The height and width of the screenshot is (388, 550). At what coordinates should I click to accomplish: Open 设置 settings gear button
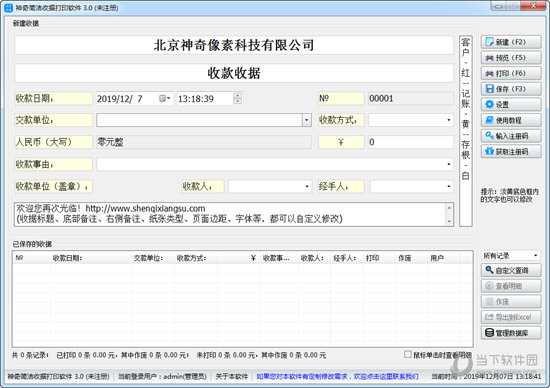click(511, 105)
